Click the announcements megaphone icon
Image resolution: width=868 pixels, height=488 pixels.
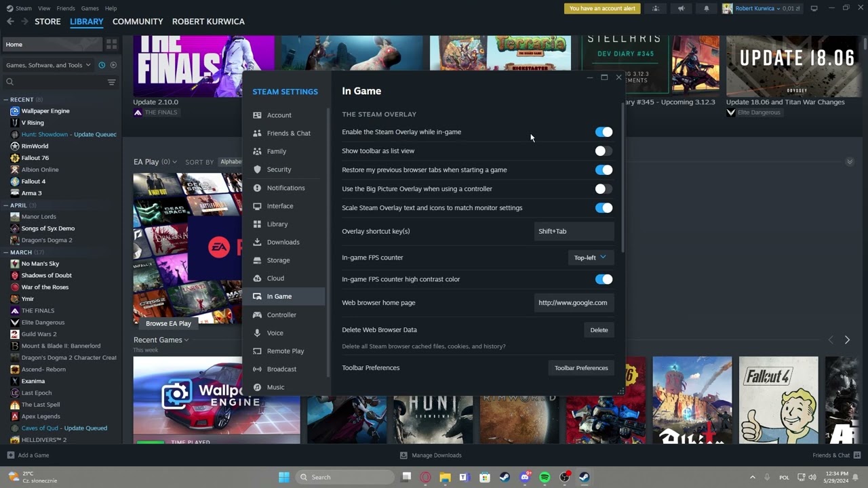click(x=681, y=8)
